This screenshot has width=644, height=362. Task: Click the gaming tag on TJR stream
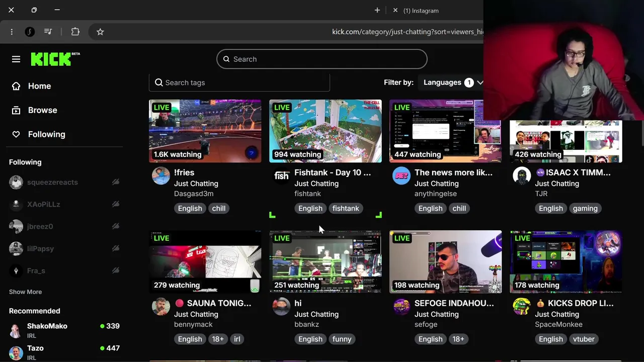pos(585,208)
